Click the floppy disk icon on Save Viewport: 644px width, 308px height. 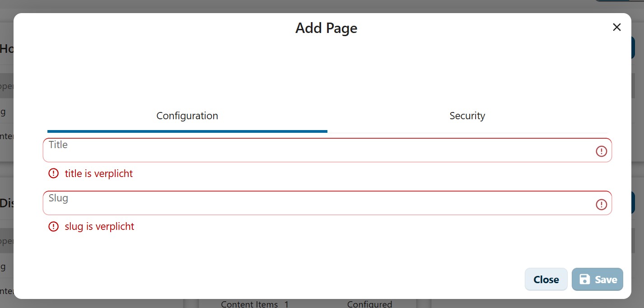586,279
